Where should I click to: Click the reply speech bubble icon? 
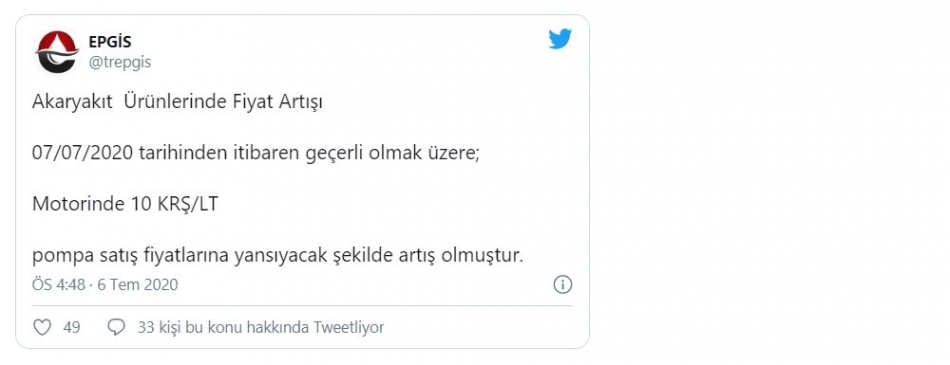[x=116, y=328]
